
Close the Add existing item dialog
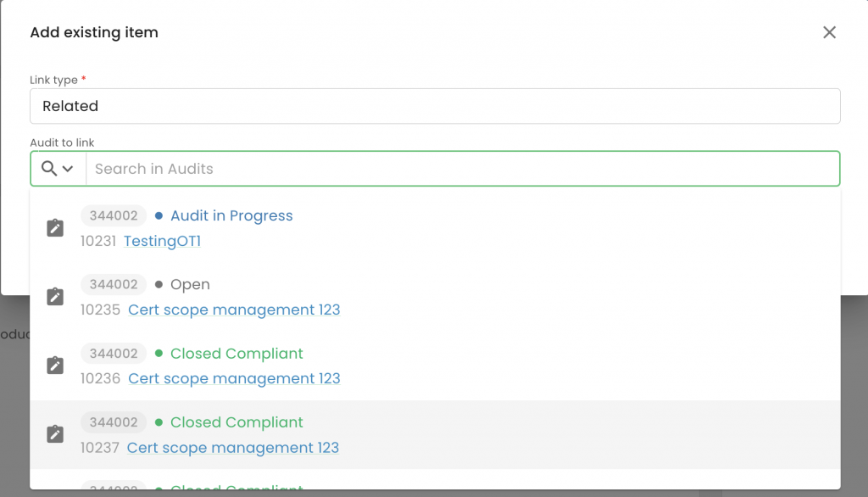829,32
